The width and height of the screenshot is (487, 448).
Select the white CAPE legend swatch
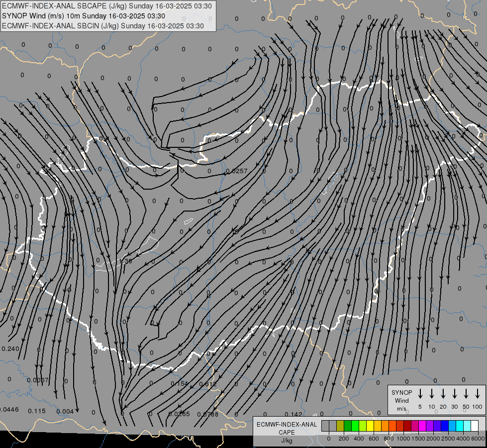475,426
